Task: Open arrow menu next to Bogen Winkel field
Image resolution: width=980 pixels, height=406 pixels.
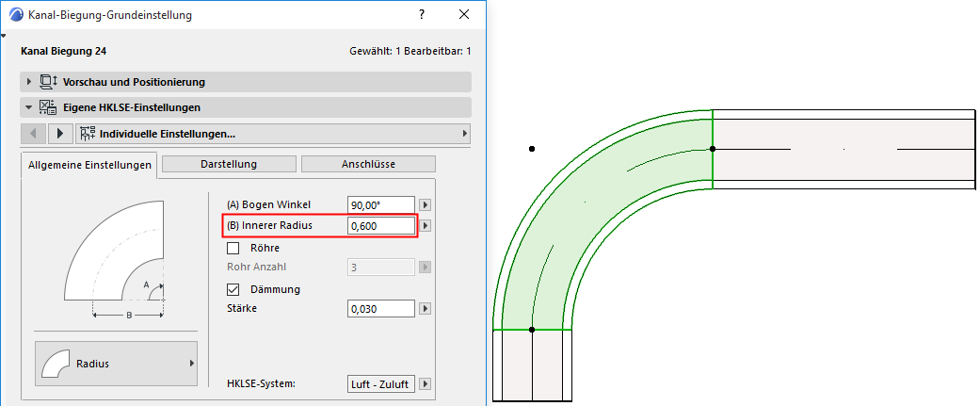Action: tap(426, 204)
